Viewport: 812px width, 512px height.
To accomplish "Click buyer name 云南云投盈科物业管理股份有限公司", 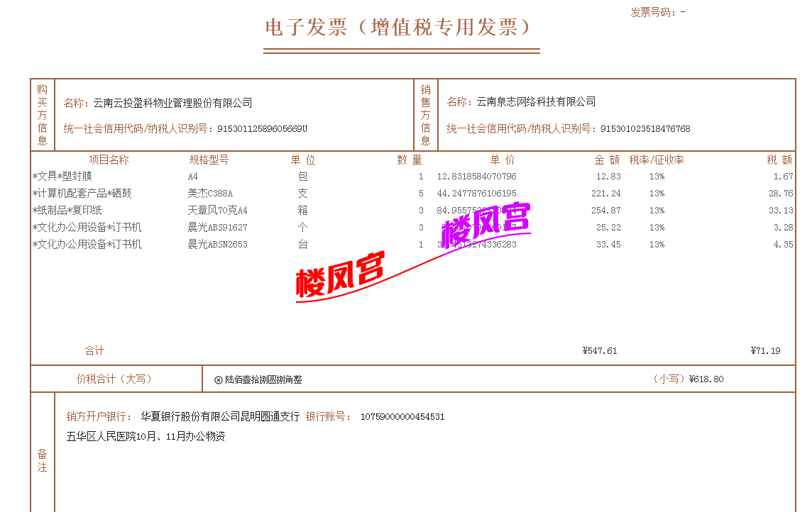I will (172, 103).
